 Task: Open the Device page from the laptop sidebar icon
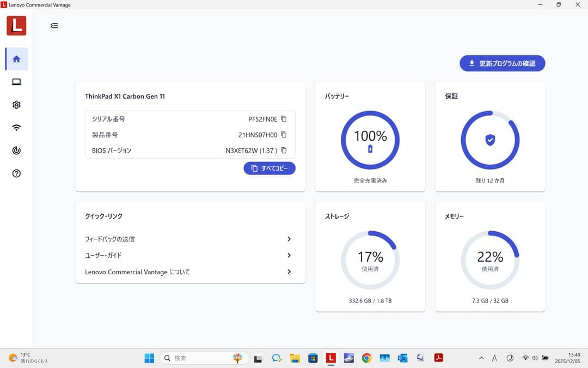pyautogui.click(x=16, y=82)
